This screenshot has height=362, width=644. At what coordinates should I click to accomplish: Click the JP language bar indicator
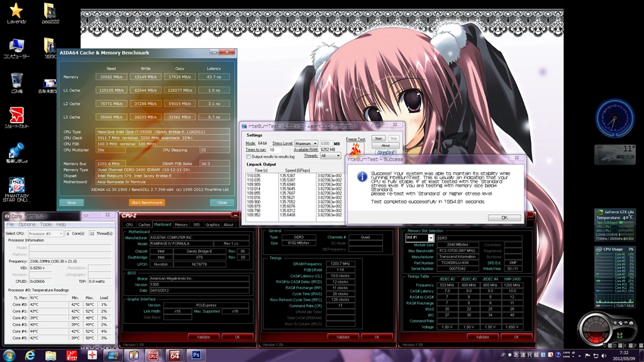(x=502, y=354)
